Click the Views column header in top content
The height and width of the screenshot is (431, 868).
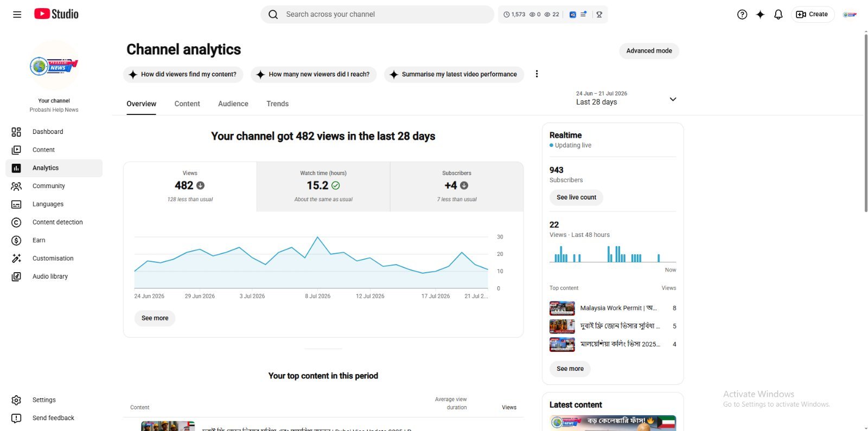[509, 408]
